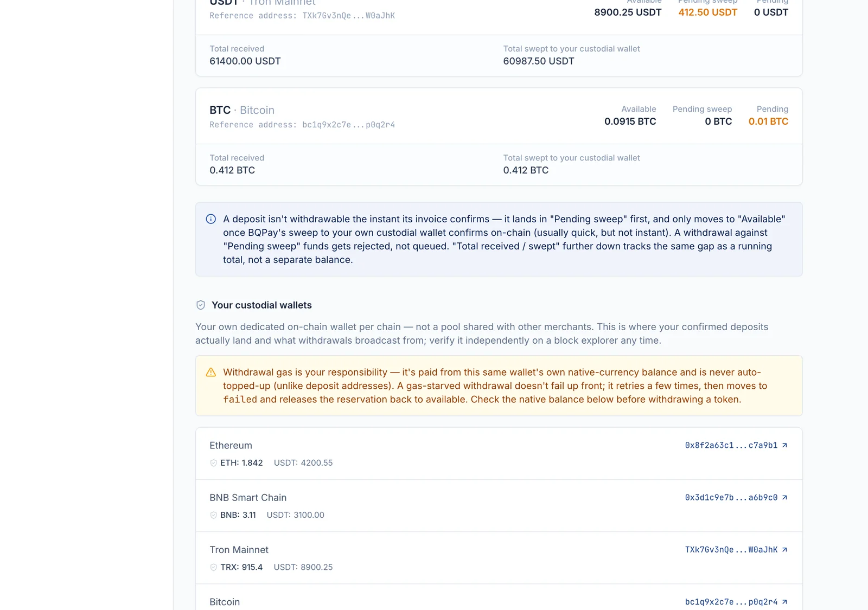This screenshot has height=610, width=868.
Task: Click the BTC · Bitcoin card title
Action: [242, 110]
